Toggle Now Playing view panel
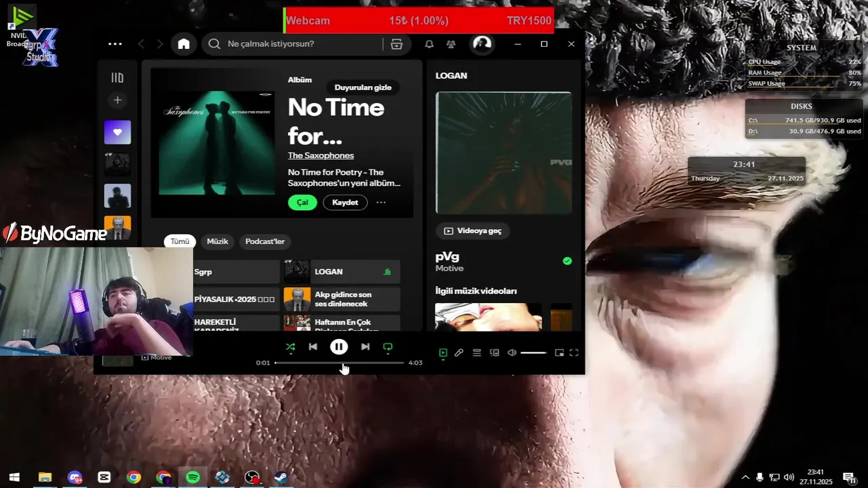Viewport: 868px width, 488px height. click(x=443, y=352)
